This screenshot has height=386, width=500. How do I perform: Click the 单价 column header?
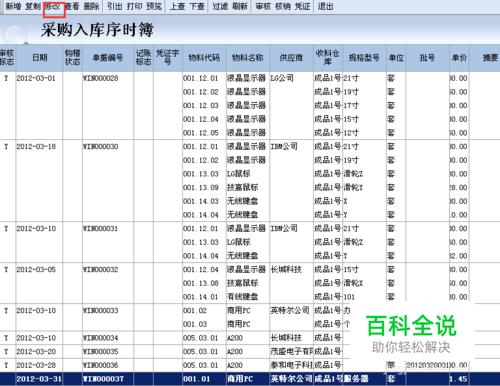point(459,58)
